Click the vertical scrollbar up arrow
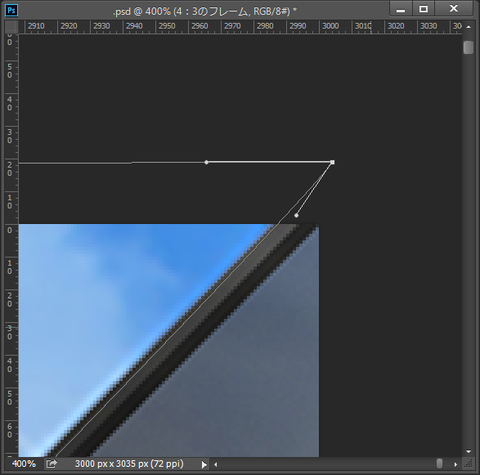480x475 pixels. [468, 27]
